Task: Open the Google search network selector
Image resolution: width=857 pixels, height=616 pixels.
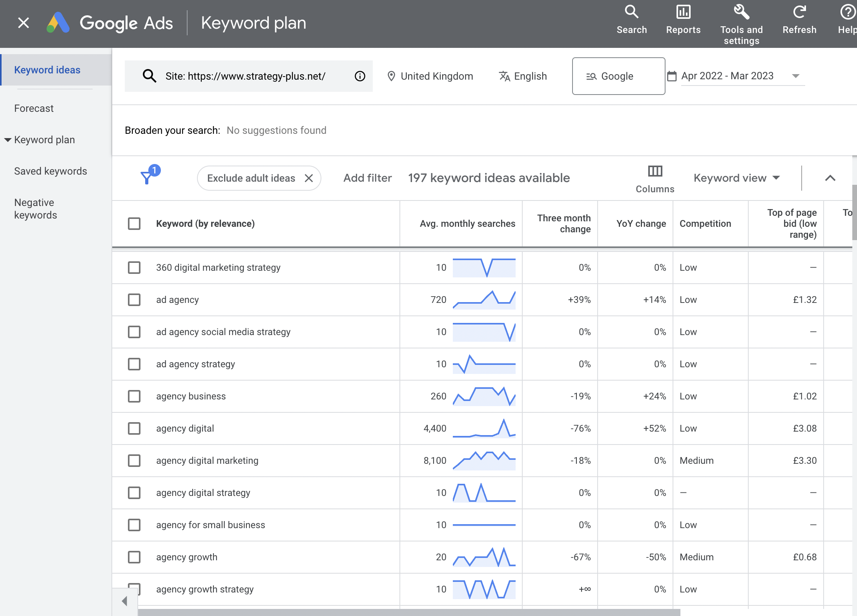Action: [618, 76]
